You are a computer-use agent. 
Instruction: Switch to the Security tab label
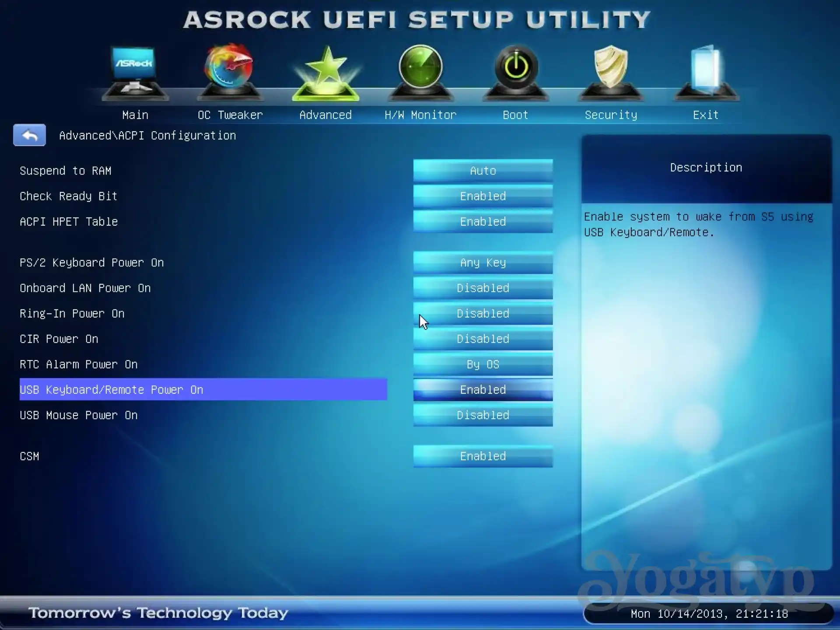[x=611, y=115]
